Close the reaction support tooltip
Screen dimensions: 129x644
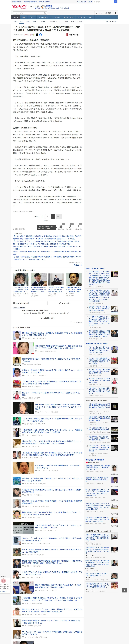[55, 226]
